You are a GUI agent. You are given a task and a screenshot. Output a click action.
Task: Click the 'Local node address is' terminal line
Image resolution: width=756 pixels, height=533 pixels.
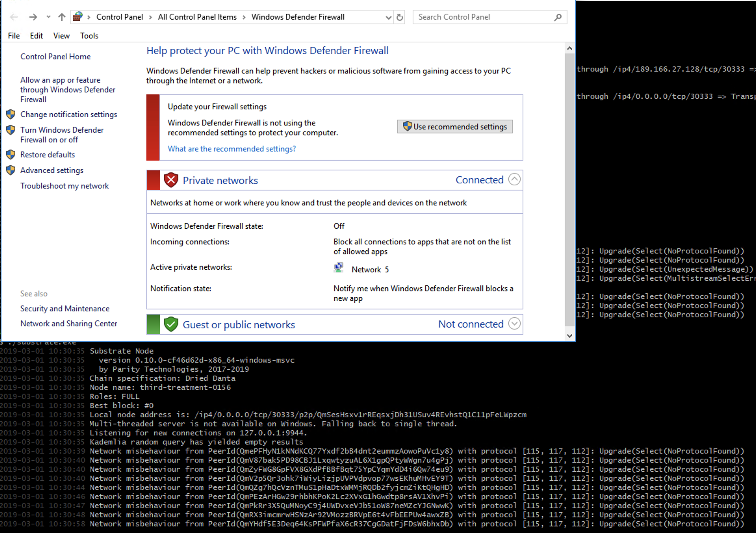[x=308, y=414]
